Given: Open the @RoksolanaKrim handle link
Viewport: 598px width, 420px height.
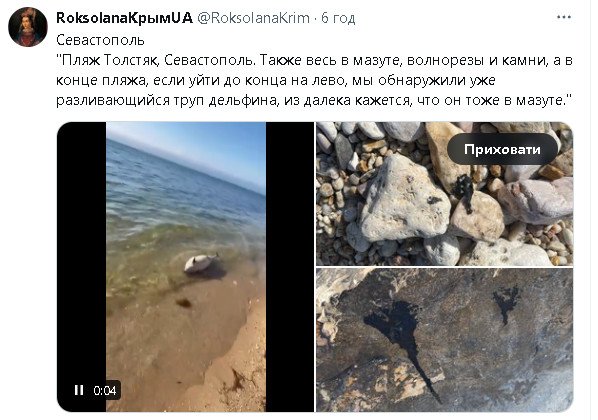Looking at the screenshot, I should point(253,18).
